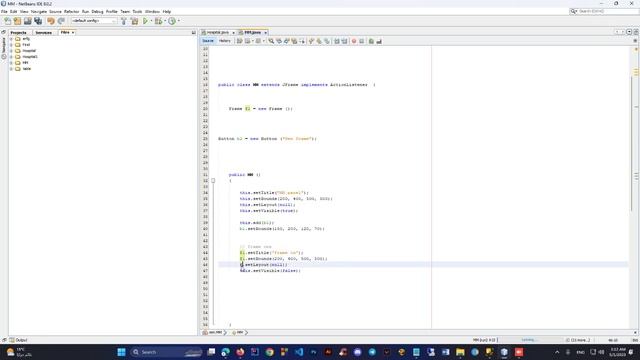Viewport: 640px width, 360px height.
Task: Click the Profile Project clock icon
Action: click(172, 21)
